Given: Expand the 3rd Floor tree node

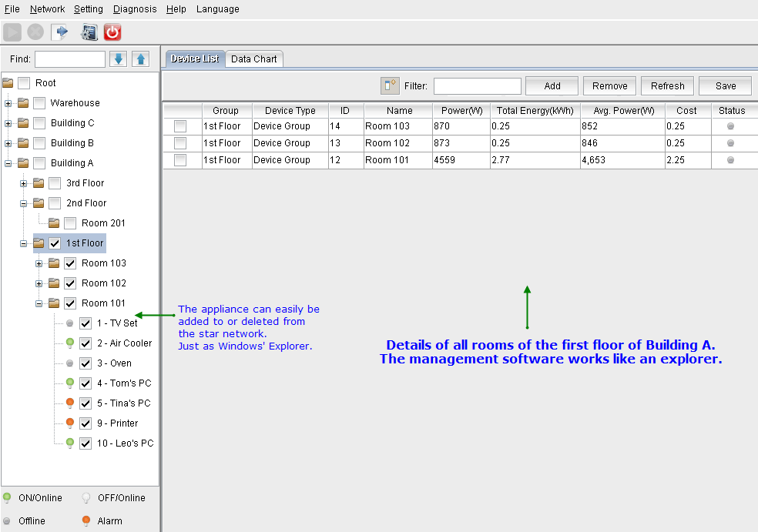Looking at the screenshot, I should 23,183.
